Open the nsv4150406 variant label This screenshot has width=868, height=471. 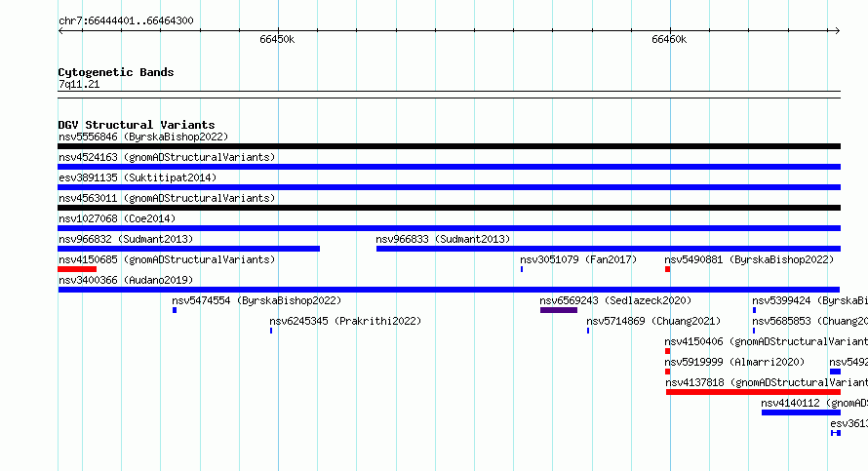click(x=767, y=341)
